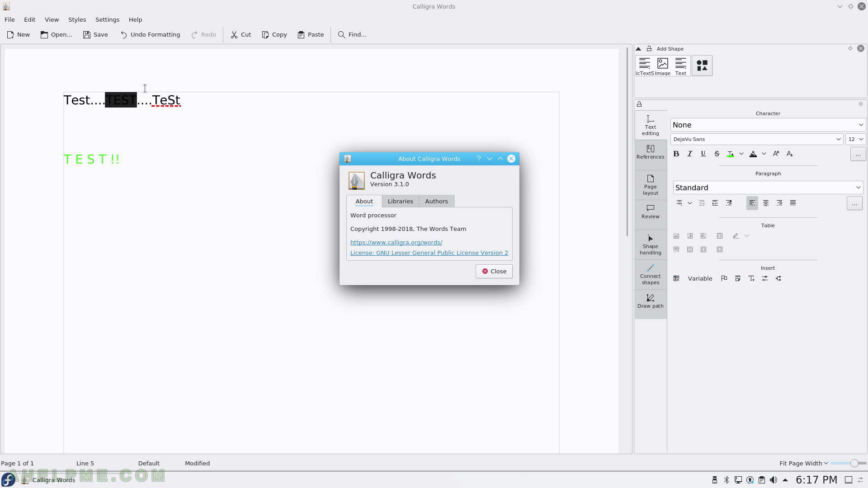Insert a bookmark flag icon
Viewport: 868px width, 488px height.
(724, 278)
